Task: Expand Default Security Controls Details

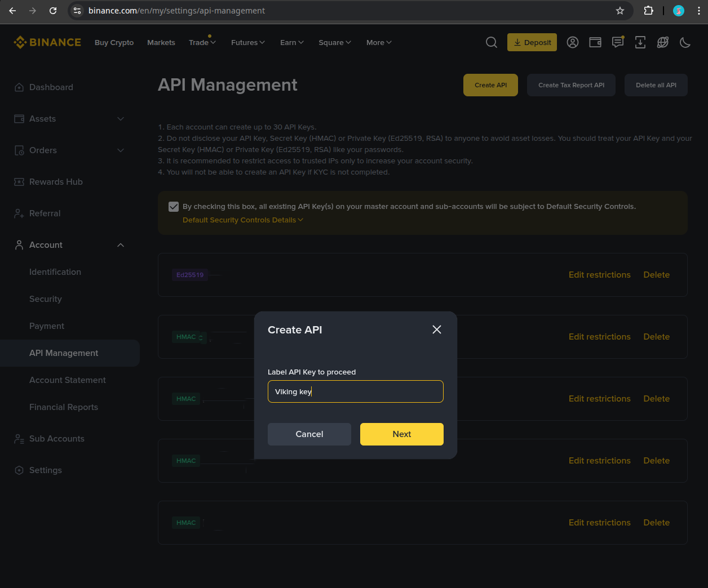Action: click(x=243, y=220)
